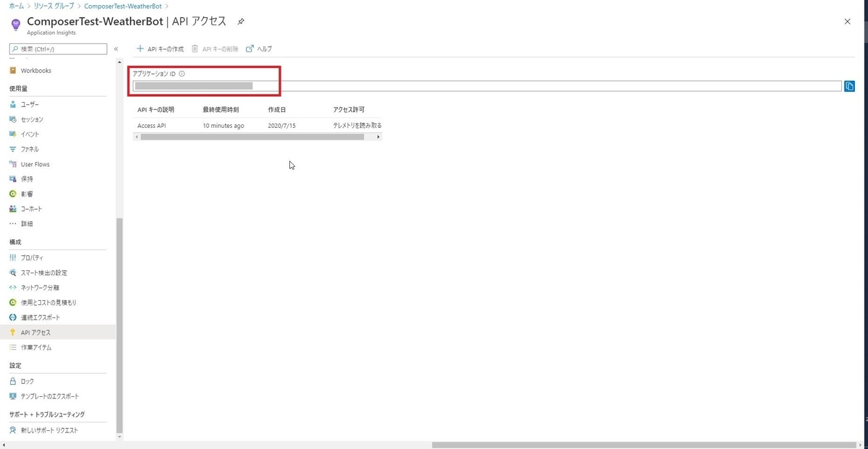Click the API アクセス key icon
The width and height of the screenshot is (868, 449).
pos(13,333)
